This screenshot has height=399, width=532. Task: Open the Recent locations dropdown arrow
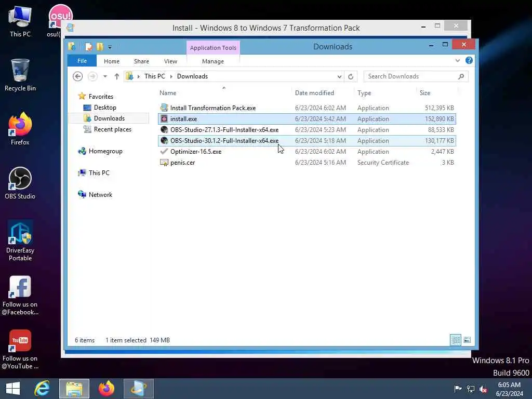pyautogui.click(x=105, y=76)
